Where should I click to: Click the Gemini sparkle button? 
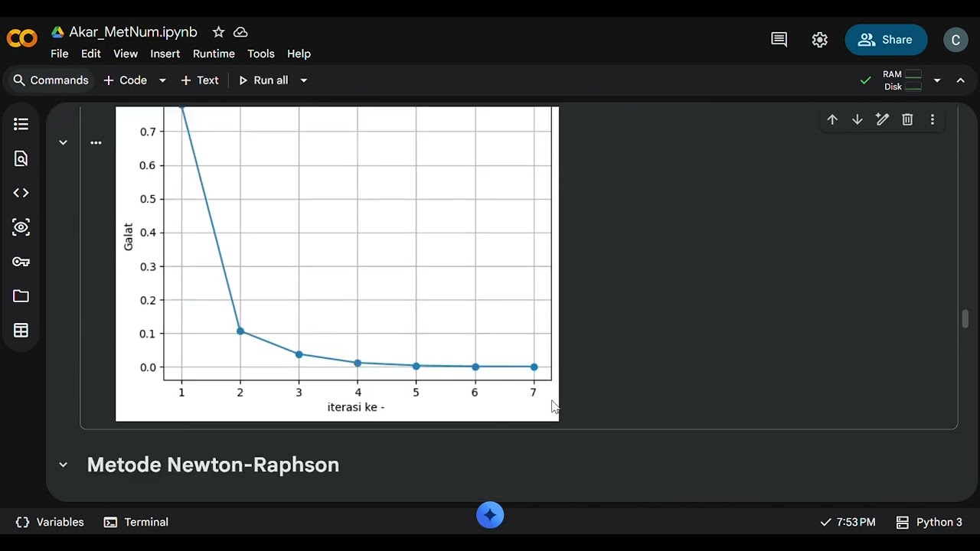pyautogui.click(x=490, y=515)
